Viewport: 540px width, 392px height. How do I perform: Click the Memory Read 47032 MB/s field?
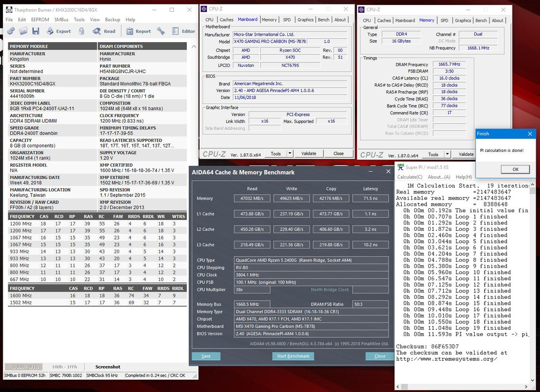pyautogui.click(x=252, y=198)
